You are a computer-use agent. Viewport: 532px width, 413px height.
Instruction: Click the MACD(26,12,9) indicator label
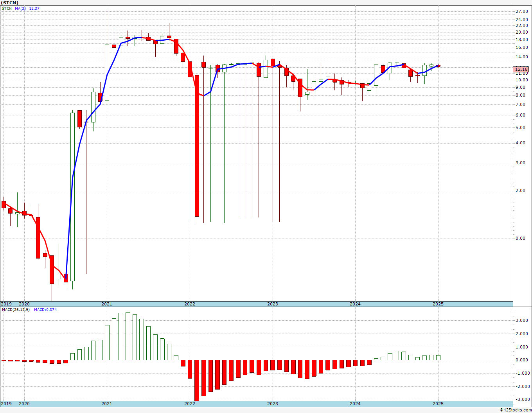click(15, 310)
